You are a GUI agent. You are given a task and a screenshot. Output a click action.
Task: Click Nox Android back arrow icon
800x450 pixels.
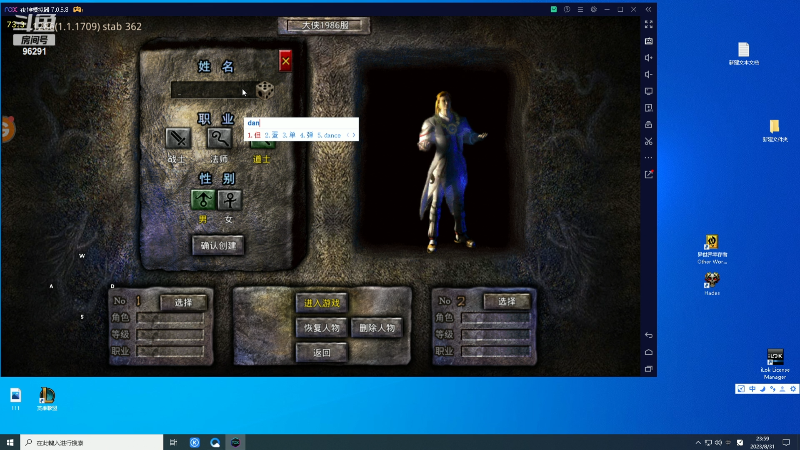pos(648,335)
